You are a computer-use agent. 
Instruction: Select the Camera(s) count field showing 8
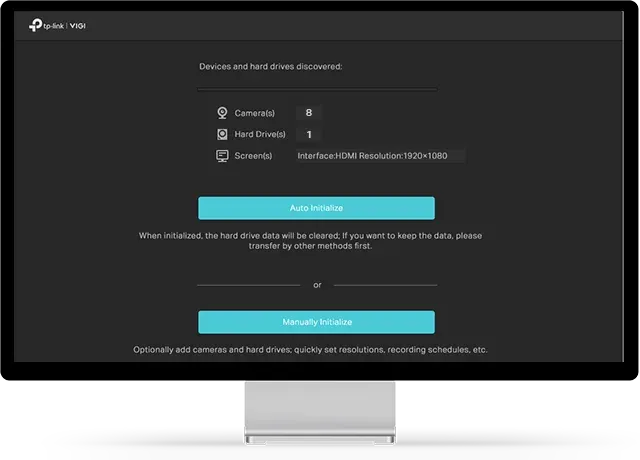click(x=309, y=113)
